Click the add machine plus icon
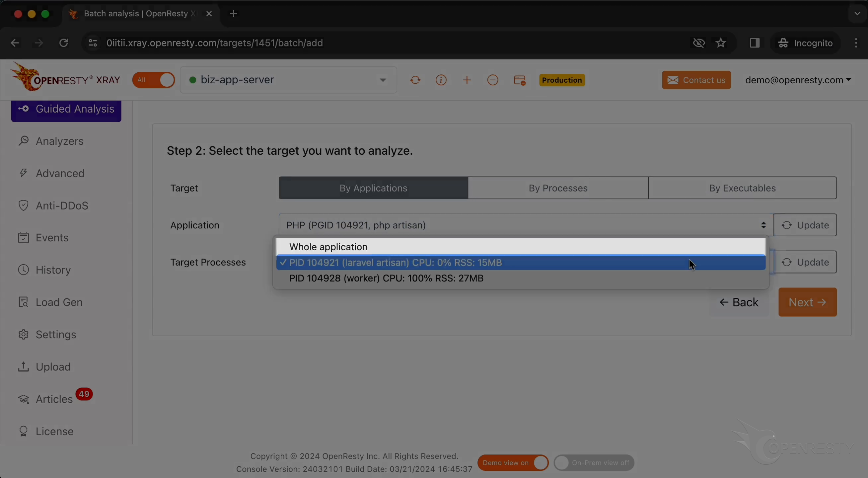 467,80
